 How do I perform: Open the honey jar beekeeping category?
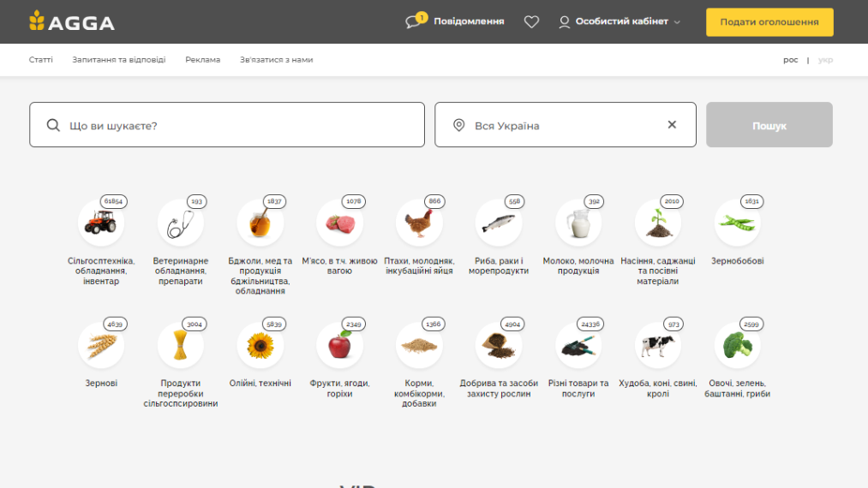(260, 223)
